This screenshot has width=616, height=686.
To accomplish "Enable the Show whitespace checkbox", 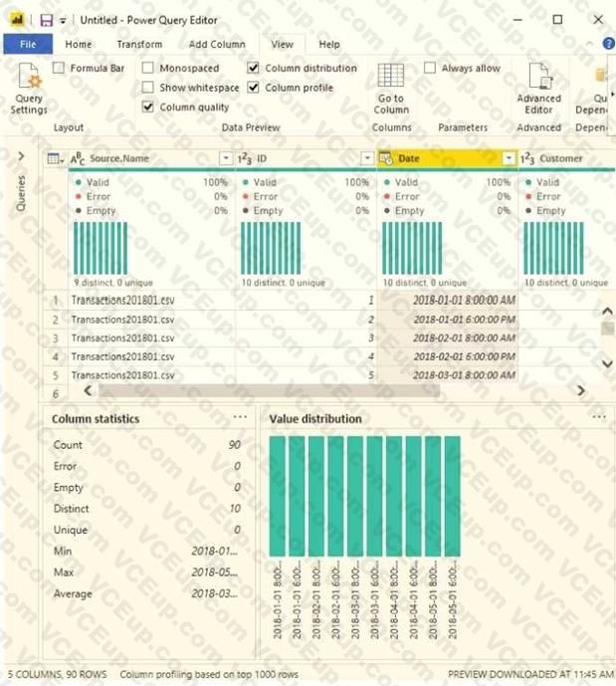I will pos(147,88).
